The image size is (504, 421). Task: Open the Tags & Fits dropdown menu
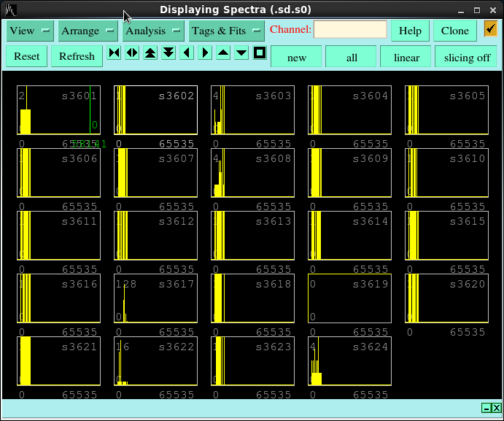tap(226, 31)
